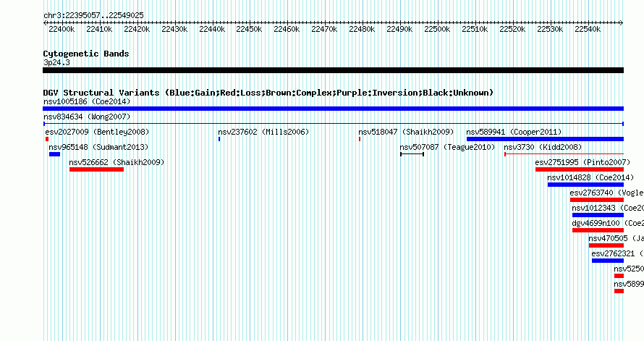Click the thin blue nsv834634 variant line
Screen dimensions: 644x341
pos(333,124)
